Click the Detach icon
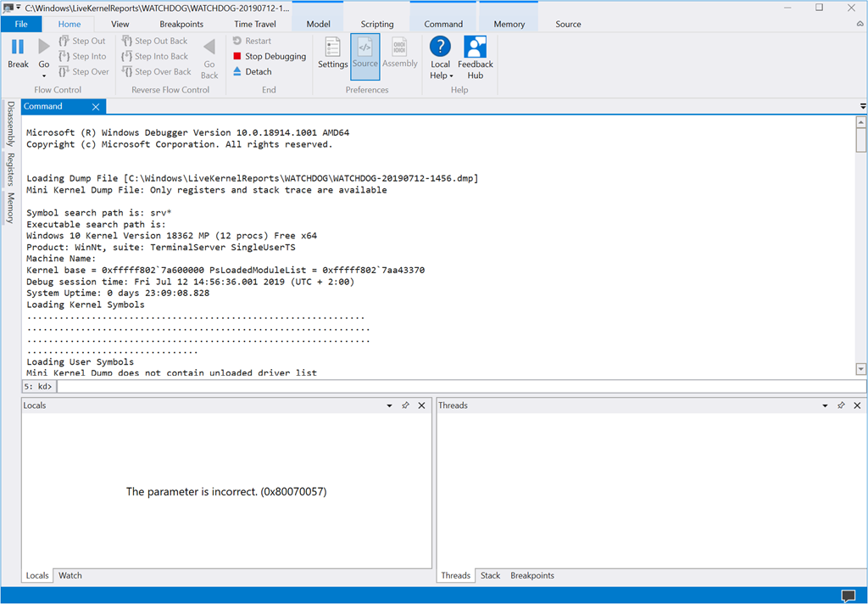Image resolution: width=868 pixels, height=604 pixels. pos(237,72)
